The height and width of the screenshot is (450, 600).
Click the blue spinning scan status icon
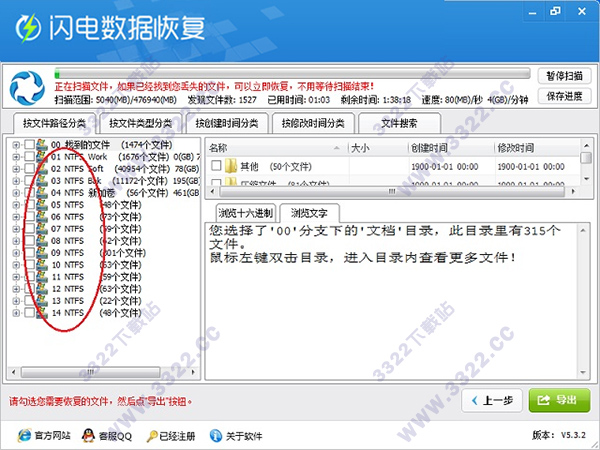pos(27,88)
